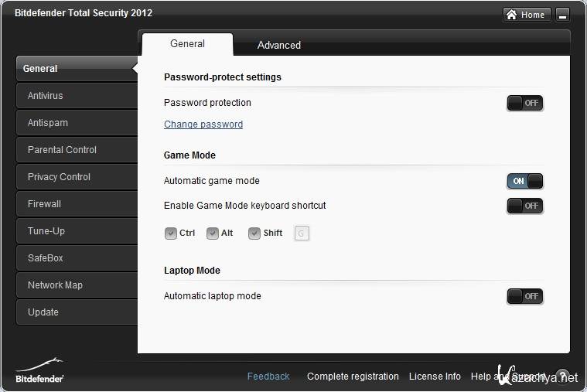The height and width of the screenshot is (392, 587).
Task: Check the Alt checkbox
Action: [x=213, y=233]
